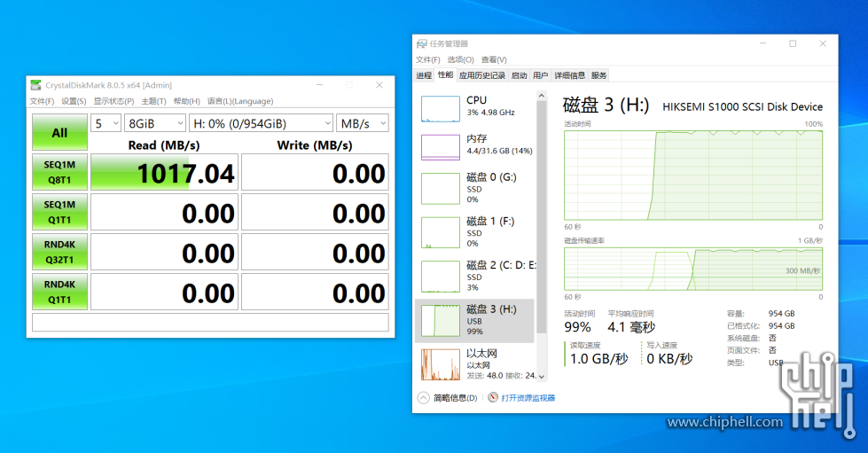Click RND4K Q1T1 read result 0.00

point(164,292)
